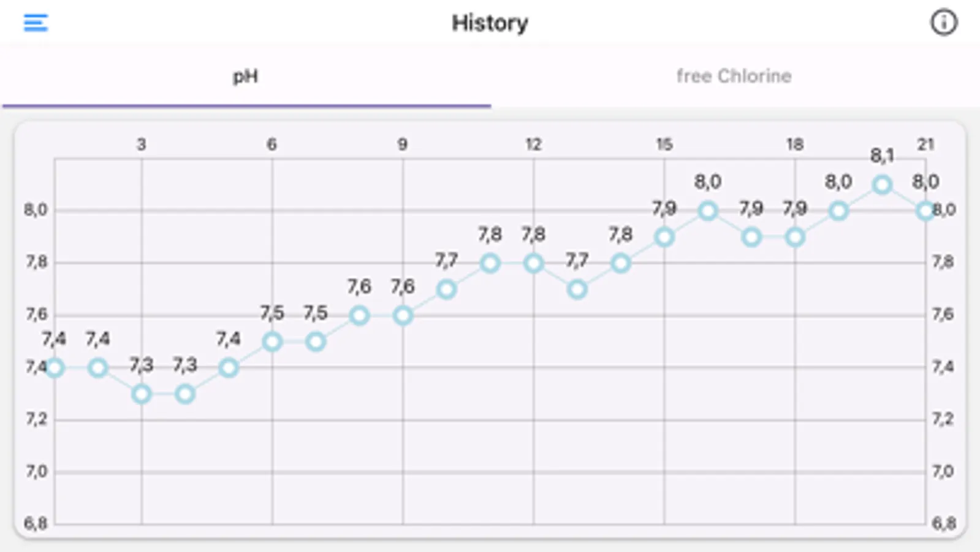This screenshot has width=980, height=552.
Task: Click the 7,6 data point near day 9
Action: [402, 315]
